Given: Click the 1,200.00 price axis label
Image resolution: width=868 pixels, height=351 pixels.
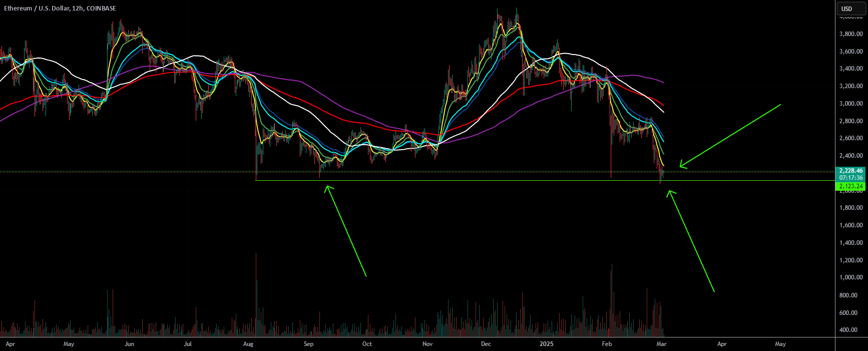Looking at the screenshot, I should [x=851, y=260].
